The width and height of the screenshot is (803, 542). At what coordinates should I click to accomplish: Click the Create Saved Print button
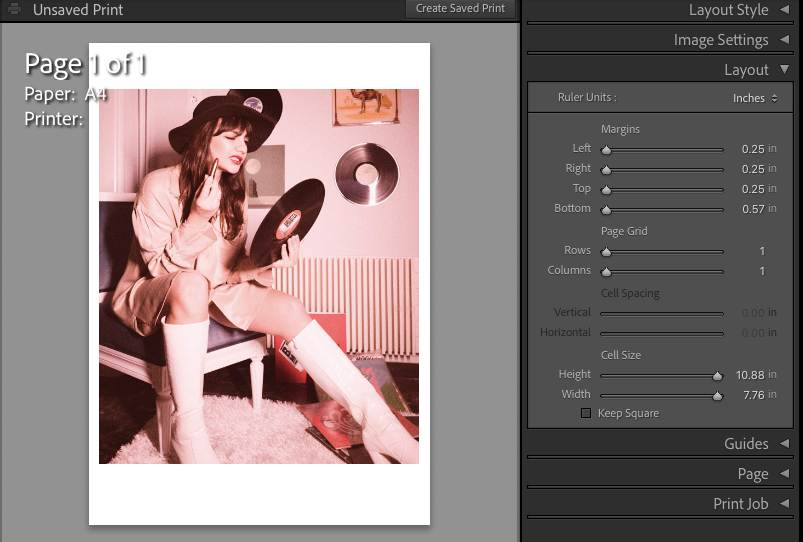point(461,9)
